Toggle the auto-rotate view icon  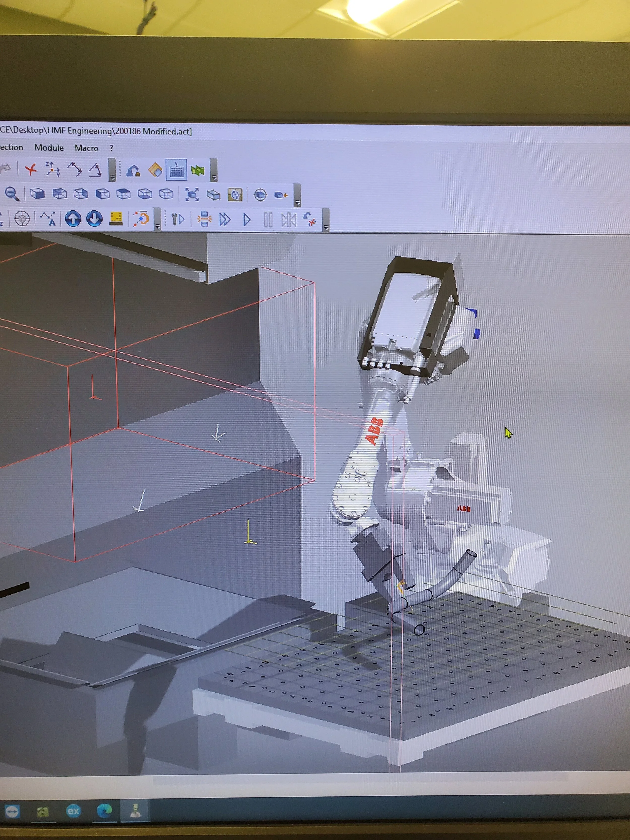click(235, 195)
